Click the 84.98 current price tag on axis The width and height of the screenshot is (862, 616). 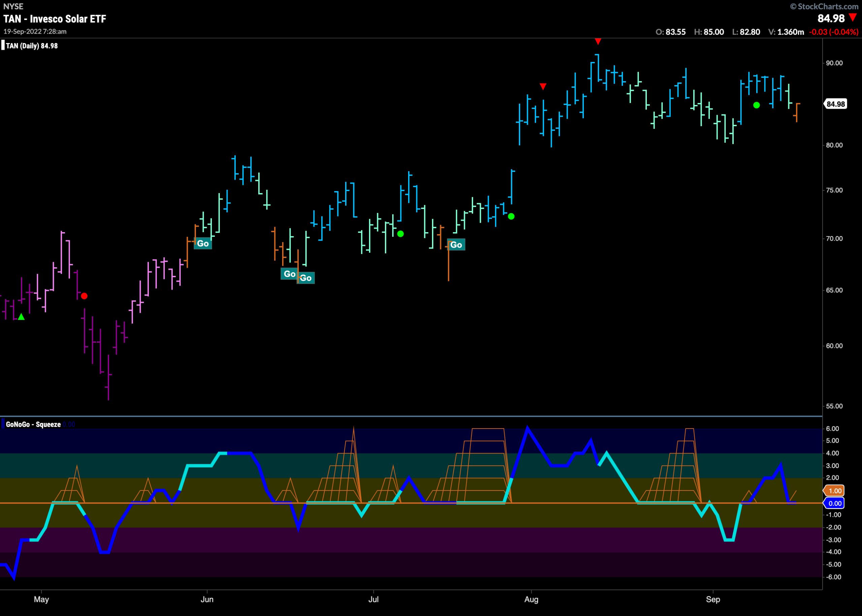point(835,104)
